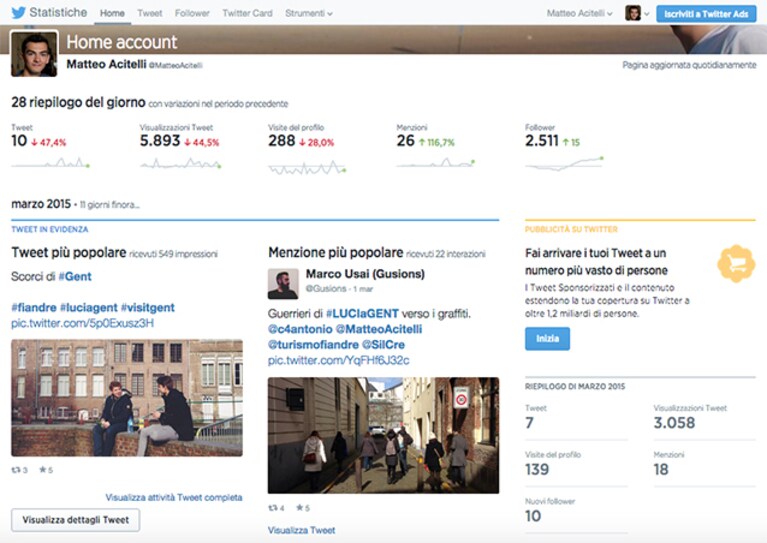The height and width of the screenshot is (543, 767).
Task: Expand the Strumenti dropdown menu
Action: pos(309,13)
